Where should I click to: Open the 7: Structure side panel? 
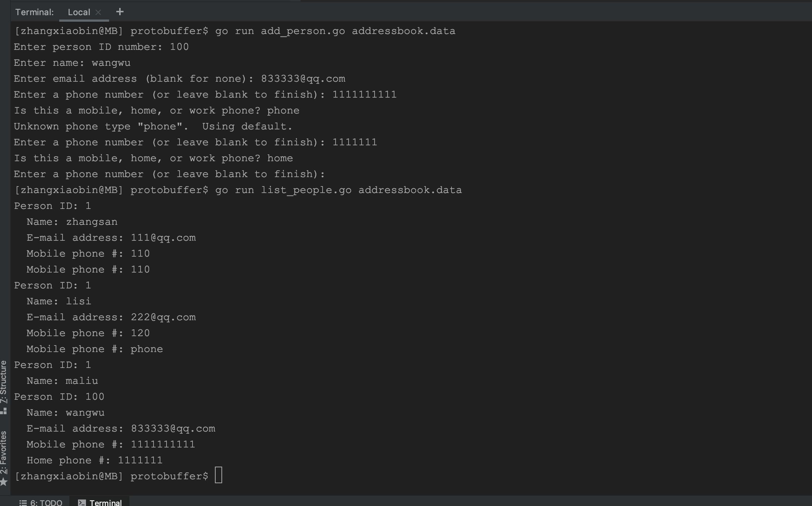(x=4, y=382)
